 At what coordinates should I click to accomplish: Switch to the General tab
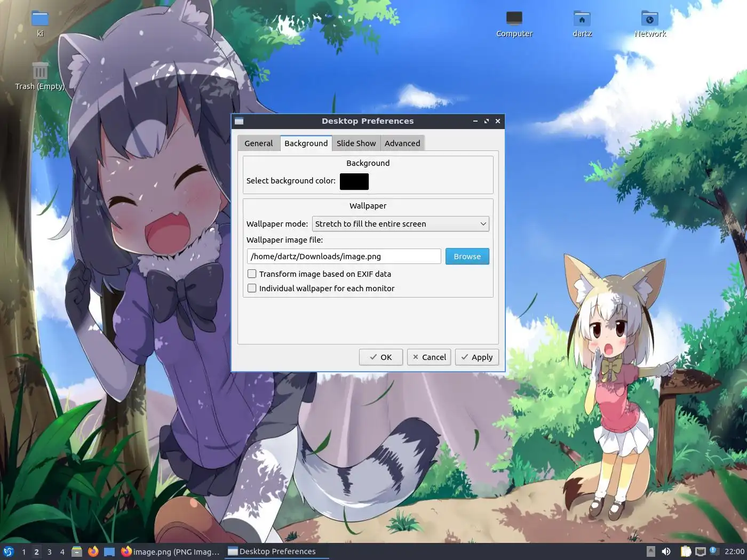[259, 143]
